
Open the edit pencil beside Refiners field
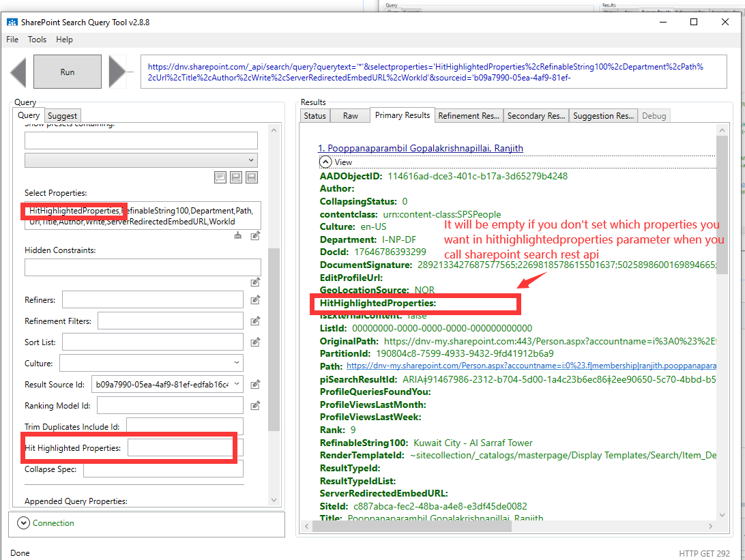(254, 299)
